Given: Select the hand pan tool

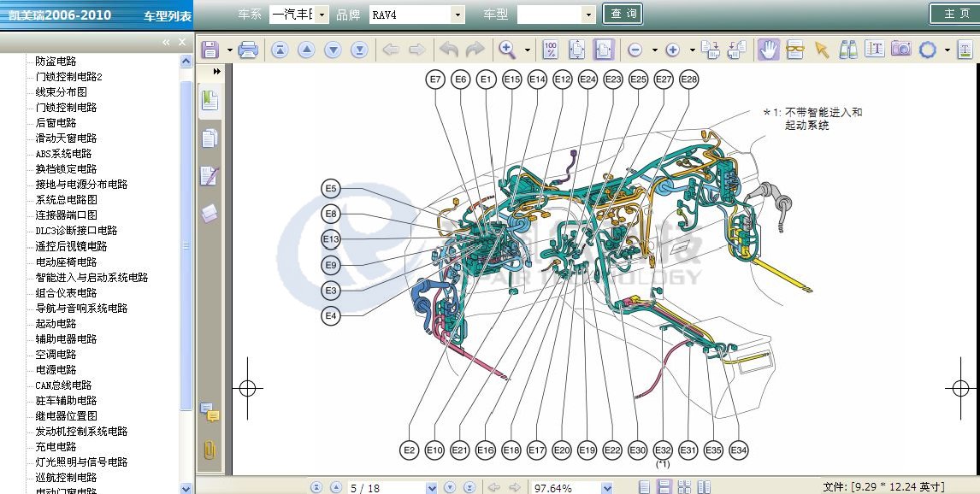Looking at the screenshot, I should click(768, 50).
